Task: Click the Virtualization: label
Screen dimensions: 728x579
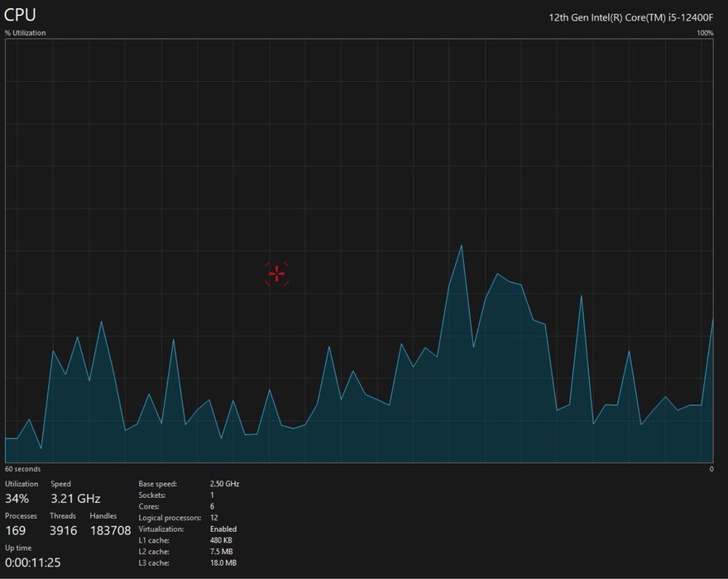Action: point(161,529)
